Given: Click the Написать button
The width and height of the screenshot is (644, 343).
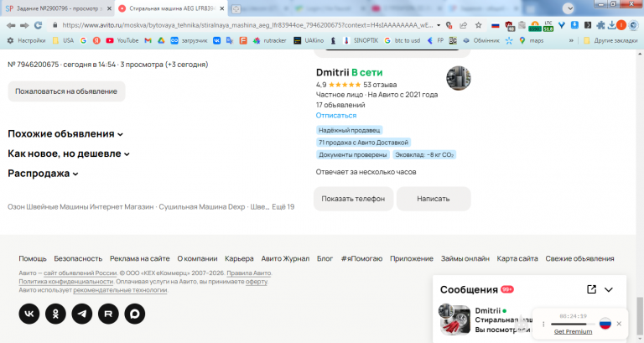Looking at the screenshot, I should [x=434, y=199].
